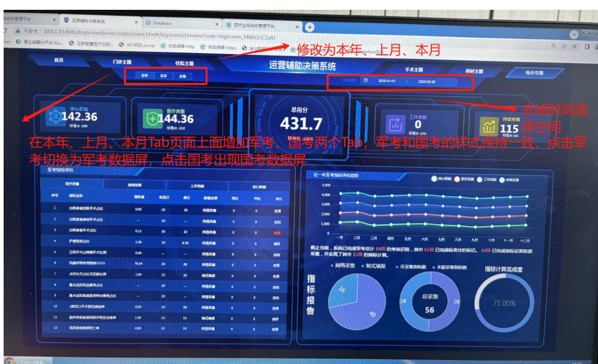598x364 pixels.
Task: Expand the Chrome tab search chevron
Action: click(x=573, y=34)
